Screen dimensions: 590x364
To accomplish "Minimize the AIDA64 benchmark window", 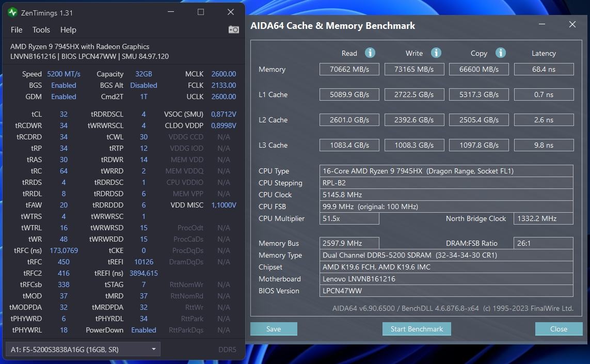I will pos(542,24).
